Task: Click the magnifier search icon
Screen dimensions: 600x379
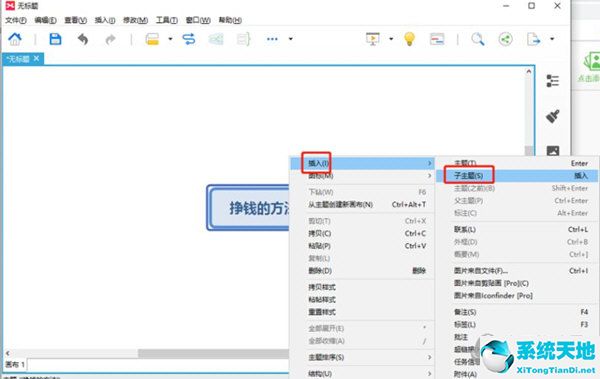Action: coord(478,39)
